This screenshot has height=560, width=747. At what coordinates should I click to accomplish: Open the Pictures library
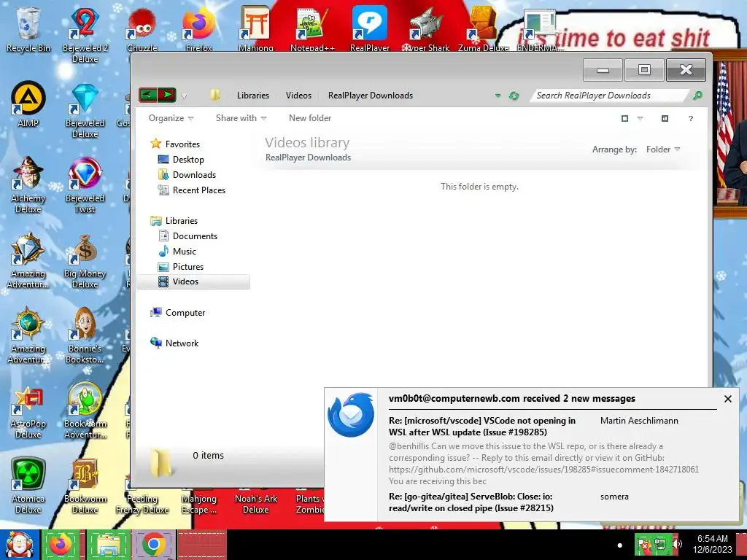pyautogui.click(x=181, y=267)
